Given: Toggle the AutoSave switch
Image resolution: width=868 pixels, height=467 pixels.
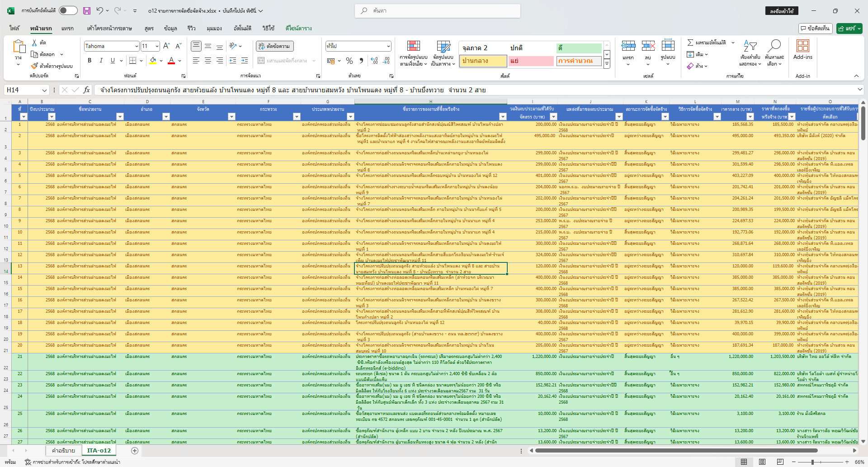Looking at the screenshot, I should click(68, 11).
